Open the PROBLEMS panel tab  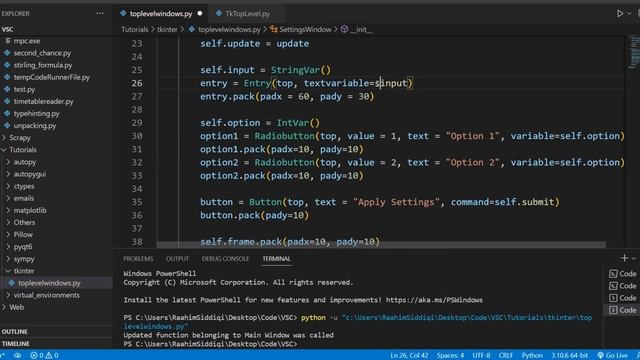[138, 259]
